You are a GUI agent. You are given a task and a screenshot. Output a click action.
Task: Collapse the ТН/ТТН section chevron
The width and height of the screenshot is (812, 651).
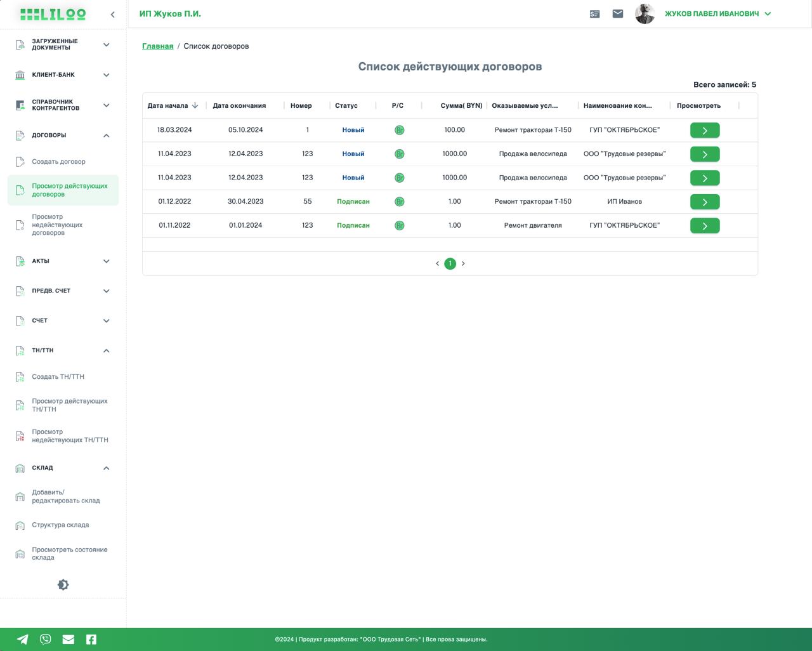(107, 350)
